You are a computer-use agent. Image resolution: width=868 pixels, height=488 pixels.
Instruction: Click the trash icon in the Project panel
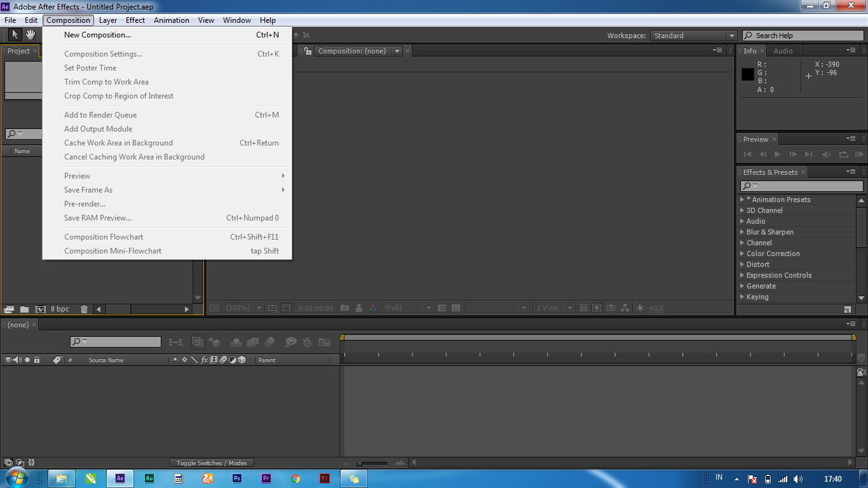(85, 309)
